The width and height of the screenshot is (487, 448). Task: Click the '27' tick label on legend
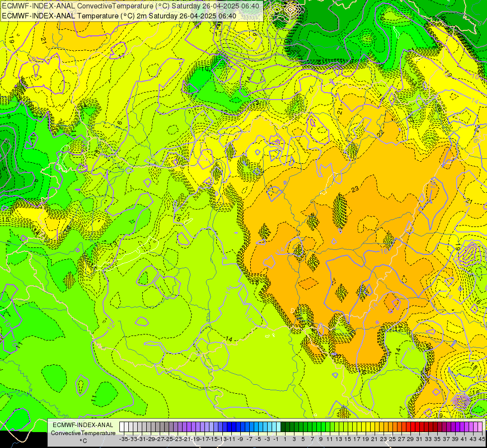401,439
